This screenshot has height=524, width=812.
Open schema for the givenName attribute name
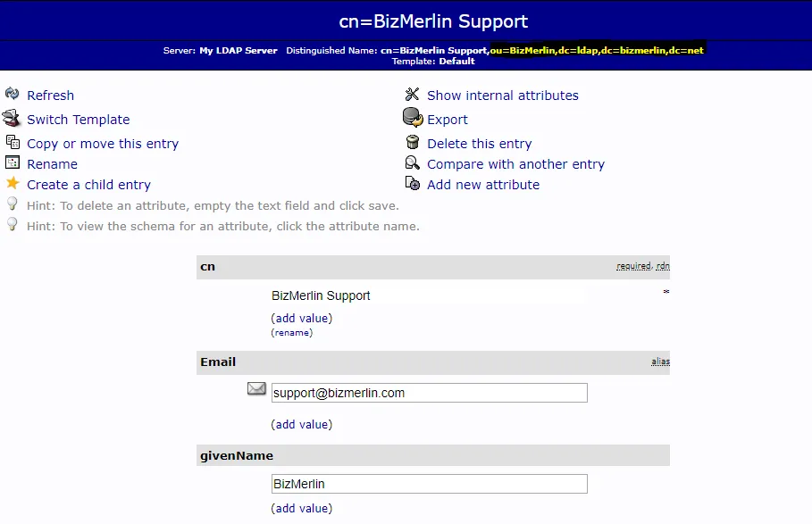pos(237,456)
